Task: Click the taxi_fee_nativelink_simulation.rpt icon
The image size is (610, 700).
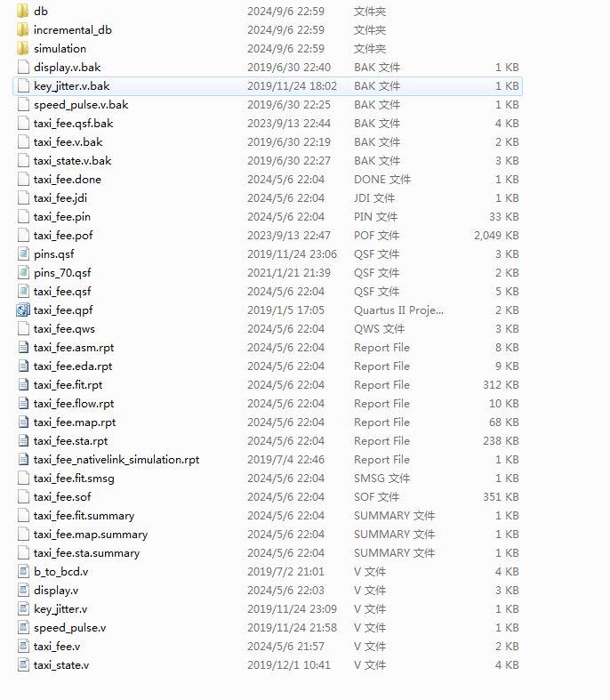Action: tap(23, 459)
